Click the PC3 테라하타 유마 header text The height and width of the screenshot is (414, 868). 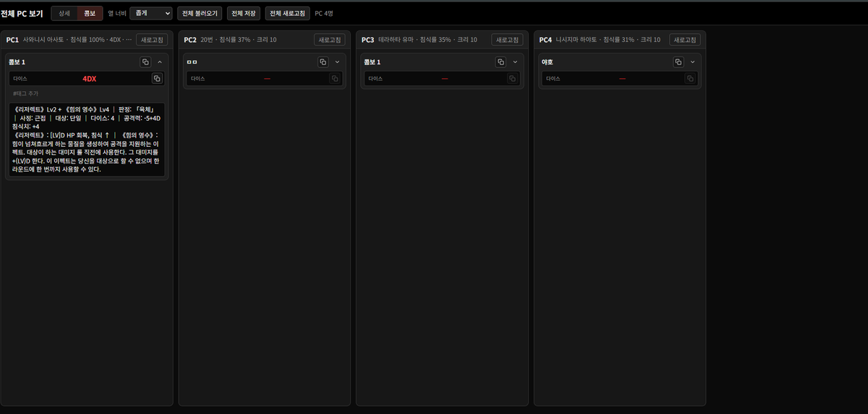(419, 40)
